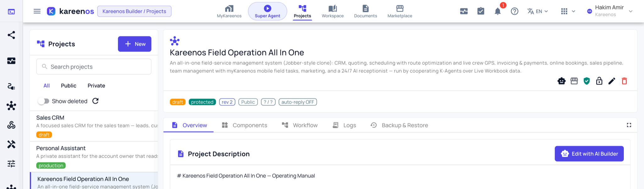This screenshot has height=189, width=644.
Task: Switch to the Components tab
Action: (x=244, y=125)
